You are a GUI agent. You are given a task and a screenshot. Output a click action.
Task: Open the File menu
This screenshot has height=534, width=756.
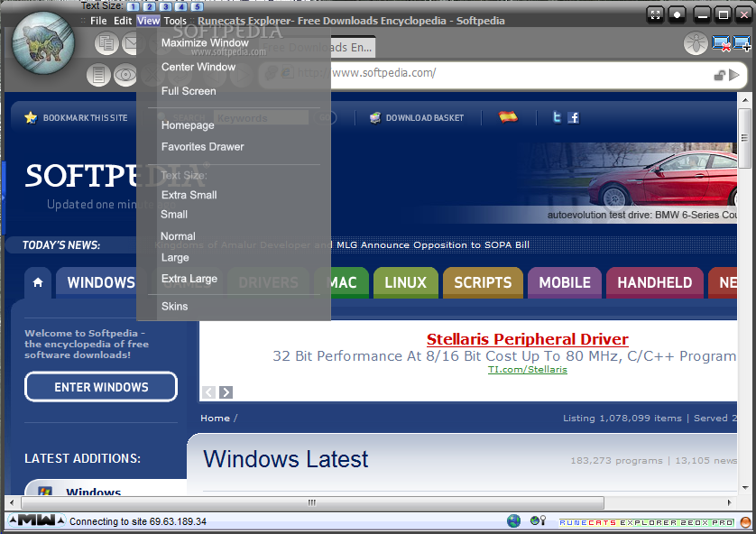98,21
